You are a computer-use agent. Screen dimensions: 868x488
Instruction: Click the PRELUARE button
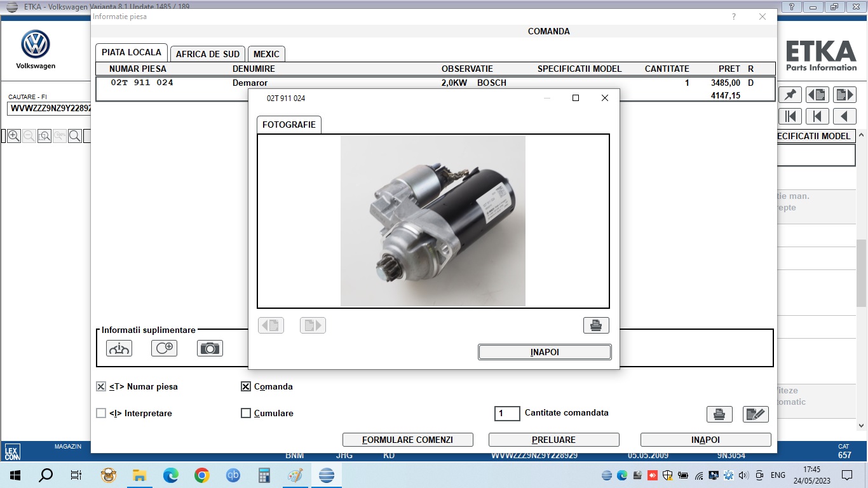click(553, 440)
